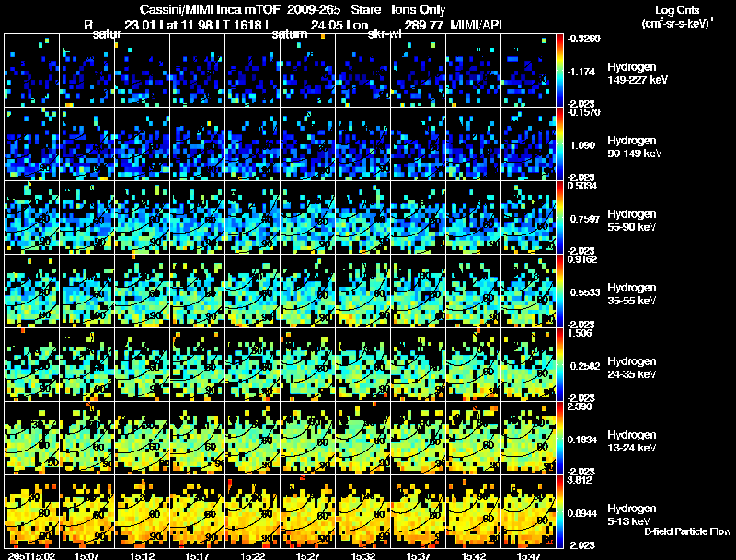This screenshot has height=560, width=736.
Task: Click the 'Hydrogen 24-35 keV' row label
Action: pyautogui.click(x=632, y=368)
